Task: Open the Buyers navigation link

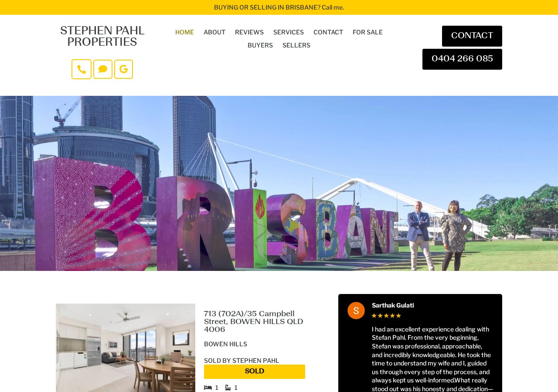Action: pyautogui.click(x=260, y=45)
